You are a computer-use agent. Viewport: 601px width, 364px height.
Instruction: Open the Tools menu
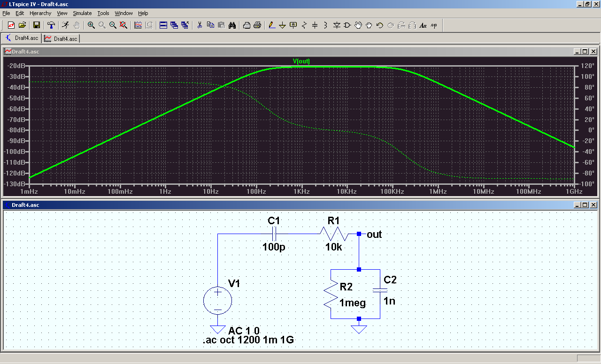pos(103,13)
